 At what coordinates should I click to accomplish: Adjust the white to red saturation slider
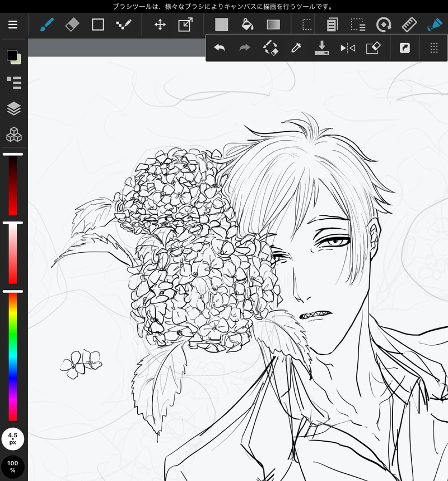13,253
